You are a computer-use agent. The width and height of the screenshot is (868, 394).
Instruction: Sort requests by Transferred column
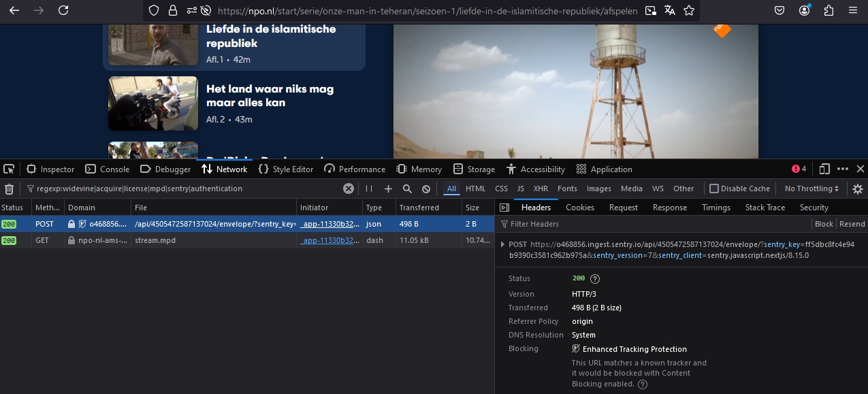(428, 208)
